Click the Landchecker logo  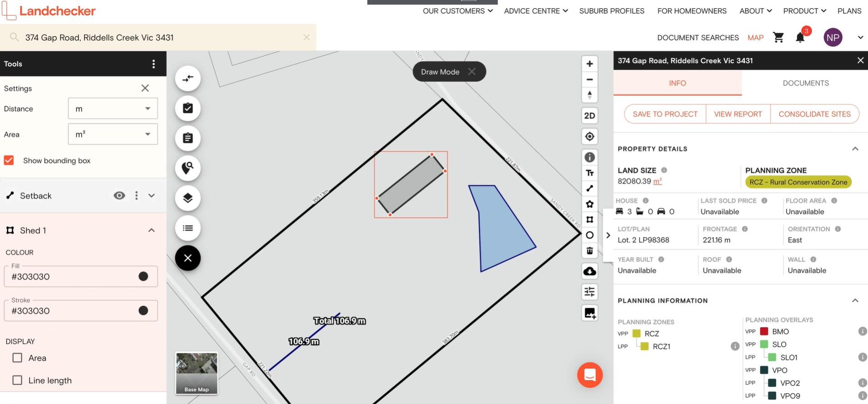coord(49,11)
